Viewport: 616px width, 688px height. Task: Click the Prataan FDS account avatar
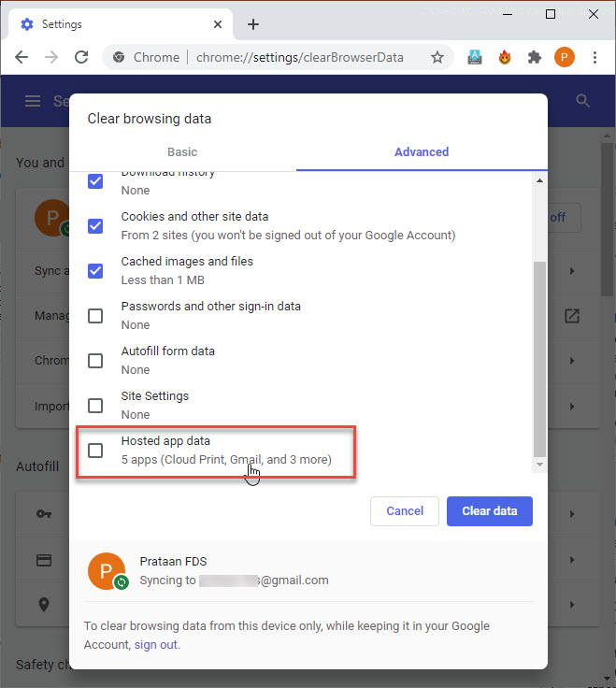[x=107, y=571]
